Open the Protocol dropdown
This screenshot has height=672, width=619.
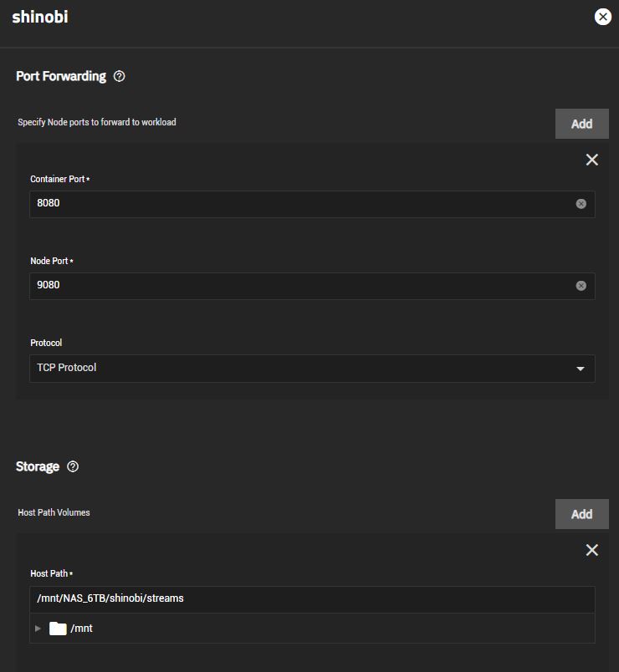click(x=312, y=368)
